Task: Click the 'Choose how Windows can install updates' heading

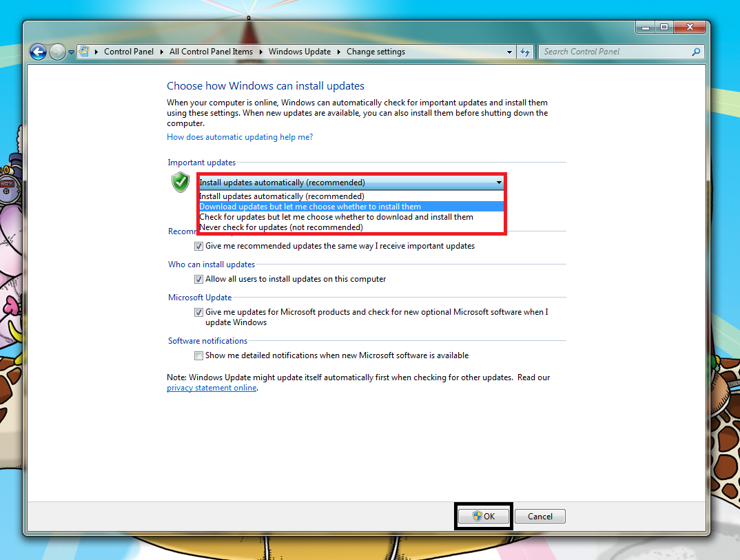Action: tap(266, 86)
